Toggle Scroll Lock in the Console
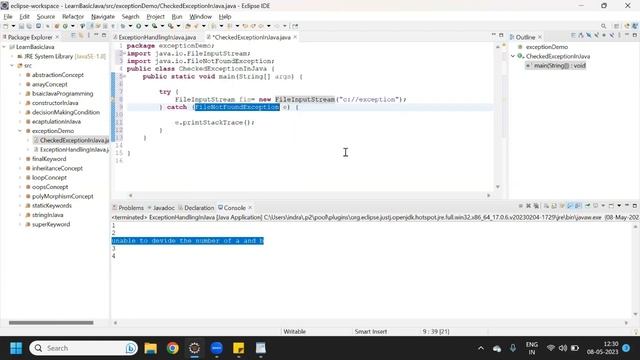The width and height of the screenshot is (640, 360). (x=554, y=206)
